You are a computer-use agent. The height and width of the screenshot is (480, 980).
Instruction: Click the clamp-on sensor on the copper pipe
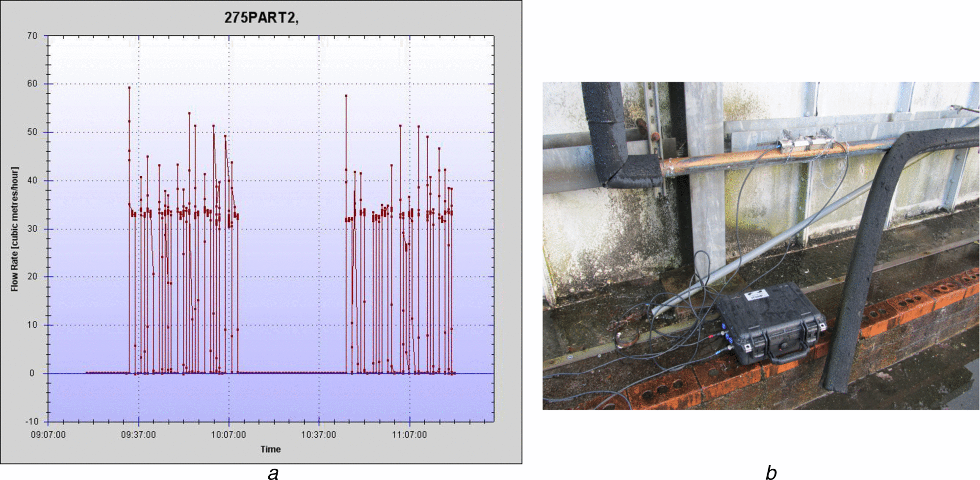806,142
